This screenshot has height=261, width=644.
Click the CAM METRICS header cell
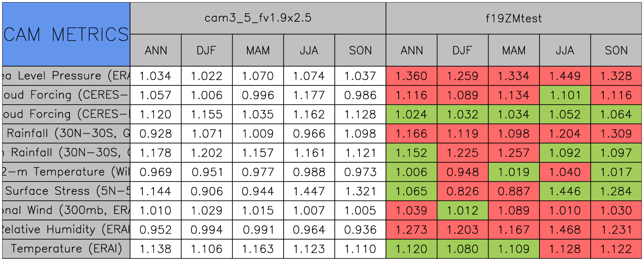click(x=66, y=34)
